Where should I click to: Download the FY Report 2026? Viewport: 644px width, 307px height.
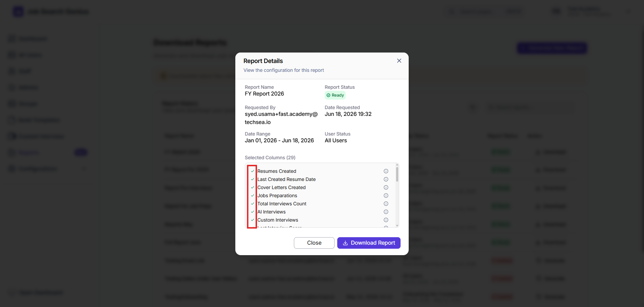369,243
